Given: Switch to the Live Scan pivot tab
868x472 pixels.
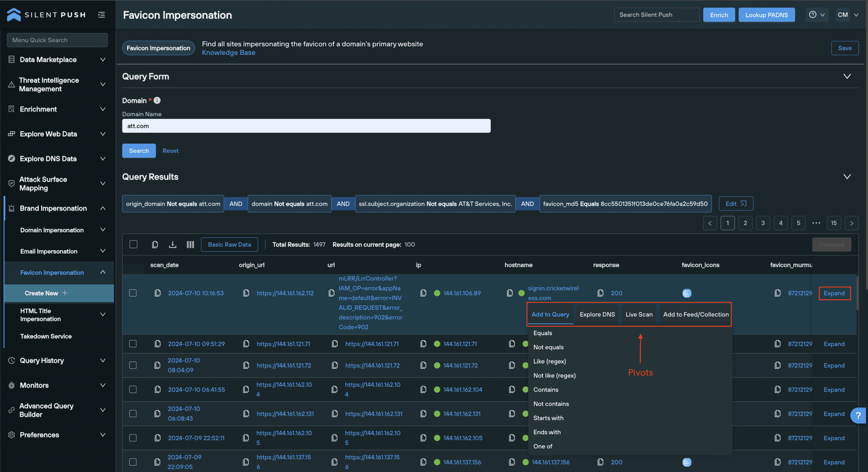Looking at the screenshot, I should pyautogui.click(x=639, y=314).
